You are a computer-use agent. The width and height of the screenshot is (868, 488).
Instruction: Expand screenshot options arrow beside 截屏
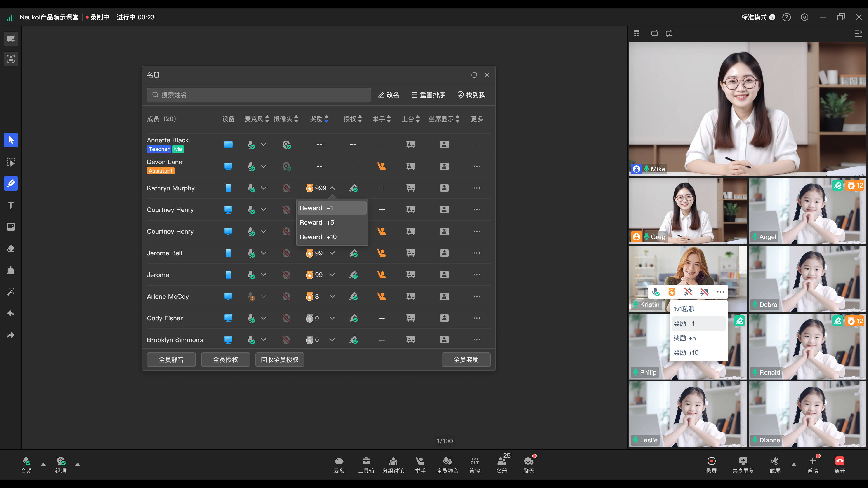click(x=794, y=465)
